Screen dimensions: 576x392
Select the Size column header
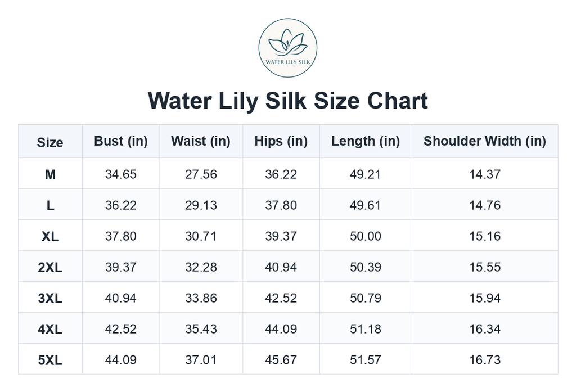[50, 141]
